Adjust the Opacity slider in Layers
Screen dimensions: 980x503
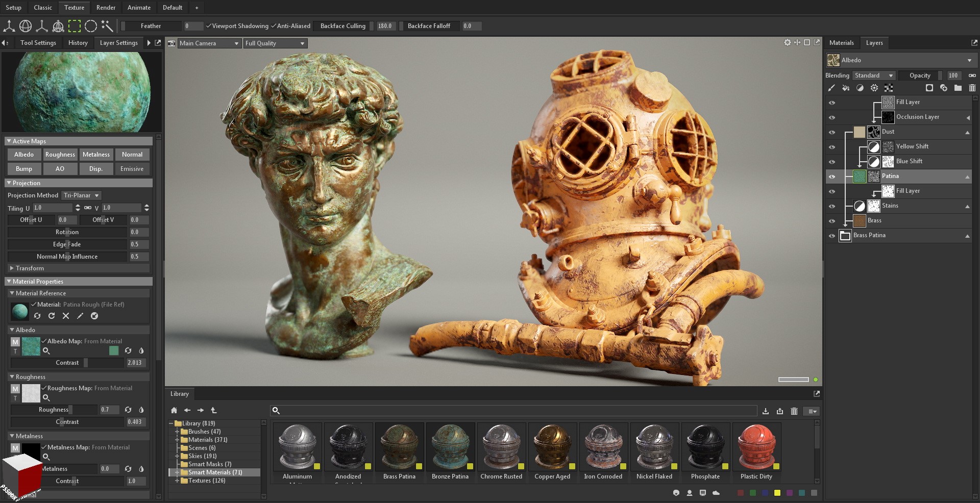pos(920,76)
